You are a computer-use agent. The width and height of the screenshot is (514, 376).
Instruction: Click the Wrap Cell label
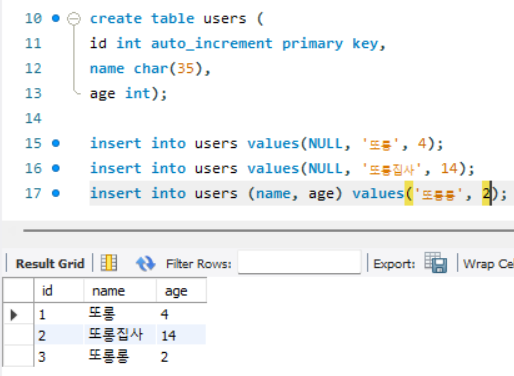point(488,264)
